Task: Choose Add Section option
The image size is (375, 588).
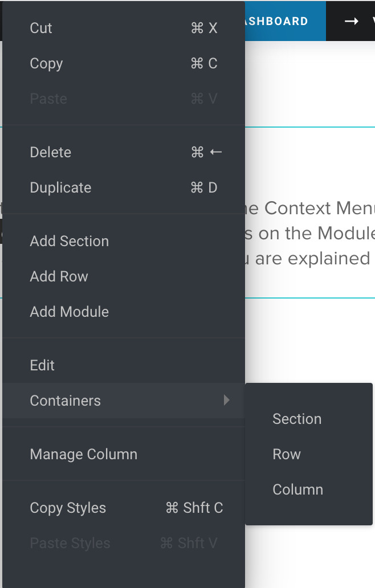Action: (69, 241)
